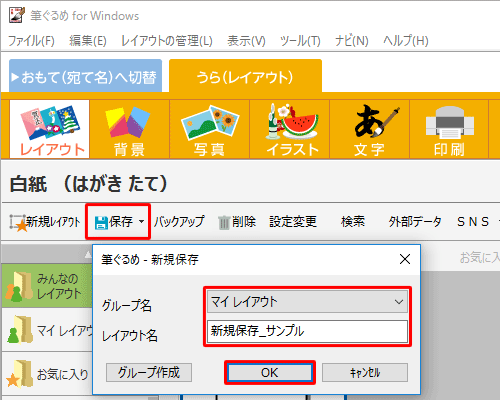Image resolution: width=500 pixels, height=400 pixels.
Task: Select the うら(レイアウト) tab
Action: tap(245, 76)
